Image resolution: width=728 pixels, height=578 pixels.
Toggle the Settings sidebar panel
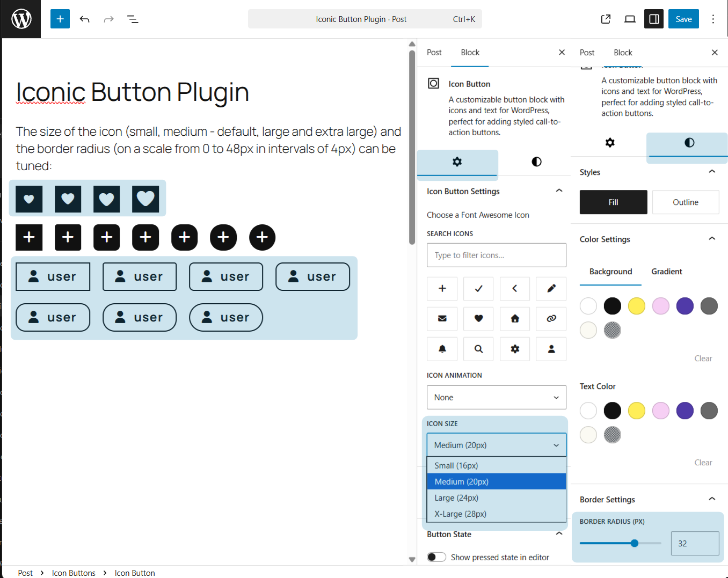click(x=654, y=19)
